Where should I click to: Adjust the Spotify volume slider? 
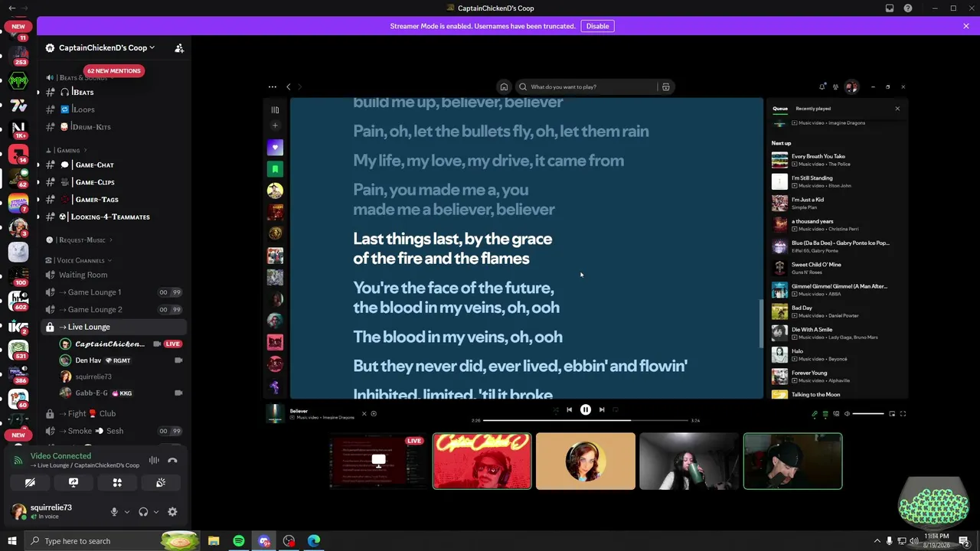[868, 414]
